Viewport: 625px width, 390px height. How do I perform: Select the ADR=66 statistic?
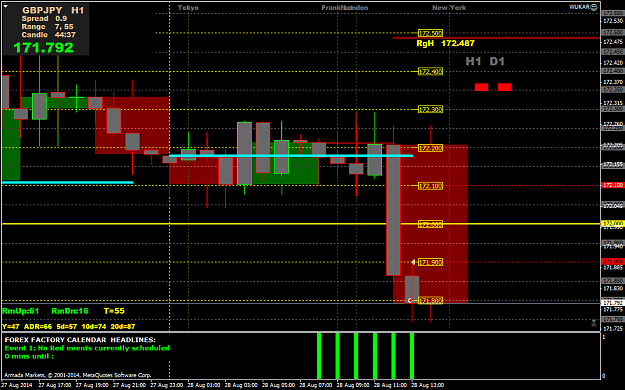point(38,327)
